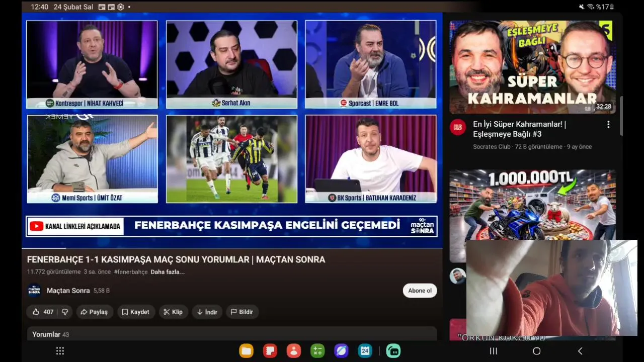Click the sidebar scrollbar on right edge
644x362 pixels.
(622, 115)
